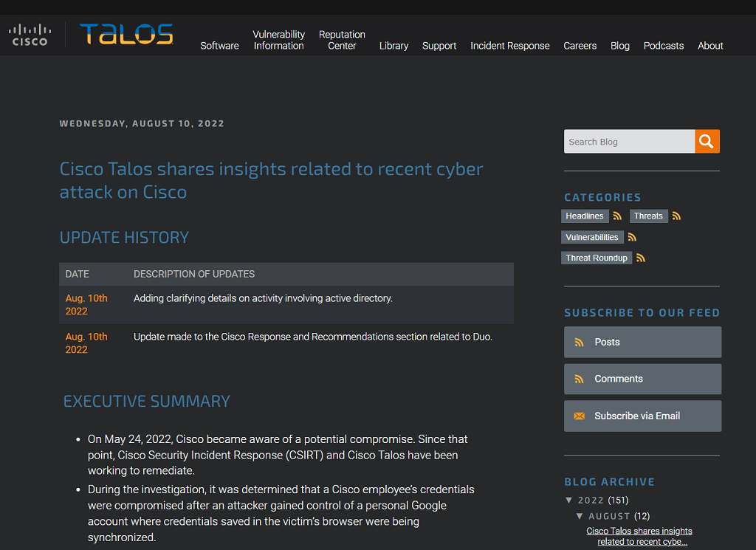Open the Reputation Center page

342,40
